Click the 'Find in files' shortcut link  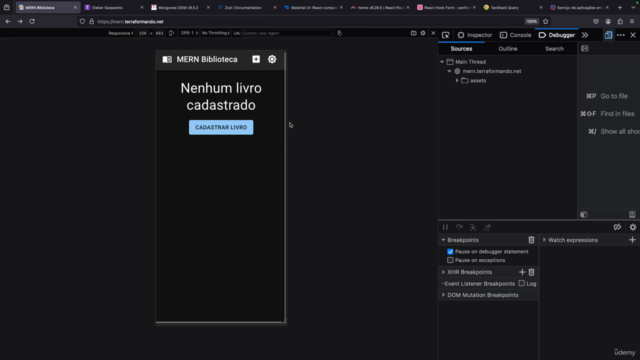[x=617, y=114]
